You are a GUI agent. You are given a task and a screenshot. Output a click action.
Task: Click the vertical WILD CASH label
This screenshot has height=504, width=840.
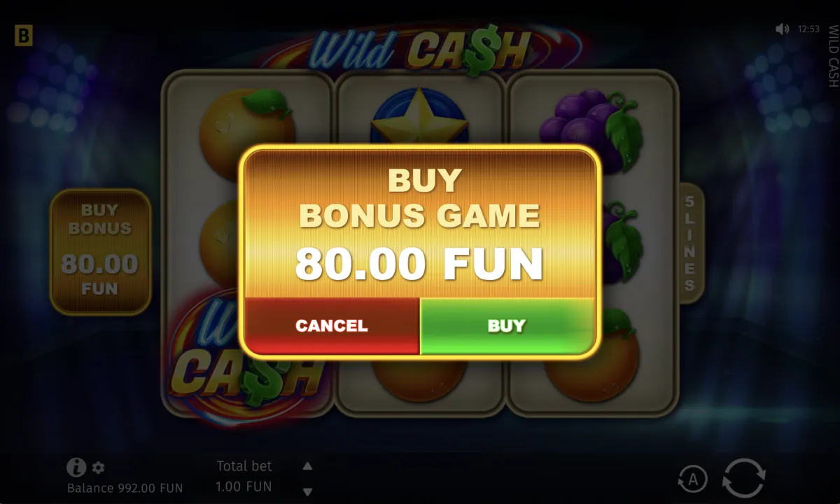[833, 57]
